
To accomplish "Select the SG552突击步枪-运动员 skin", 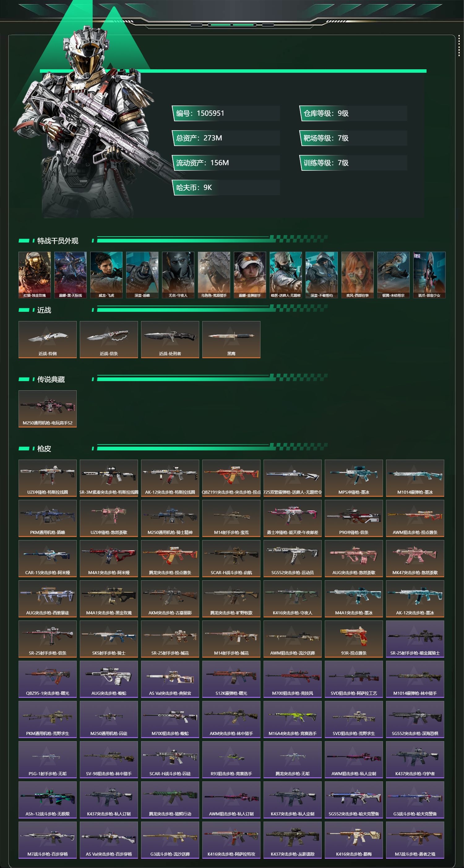I will pyautogui.click(x=293, y=558).
